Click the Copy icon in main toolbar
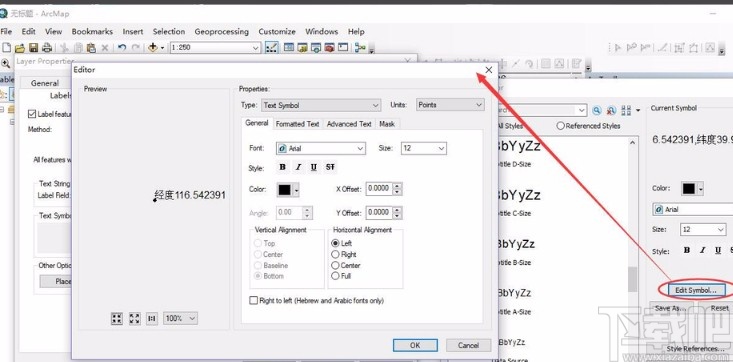 (78, 48)
